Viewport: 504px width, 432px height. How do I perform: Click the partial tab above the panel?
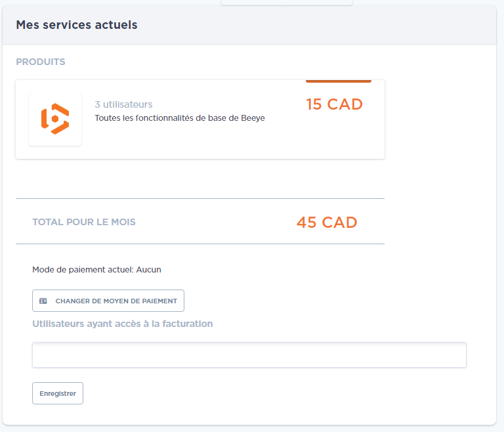(x=287, y=3)
